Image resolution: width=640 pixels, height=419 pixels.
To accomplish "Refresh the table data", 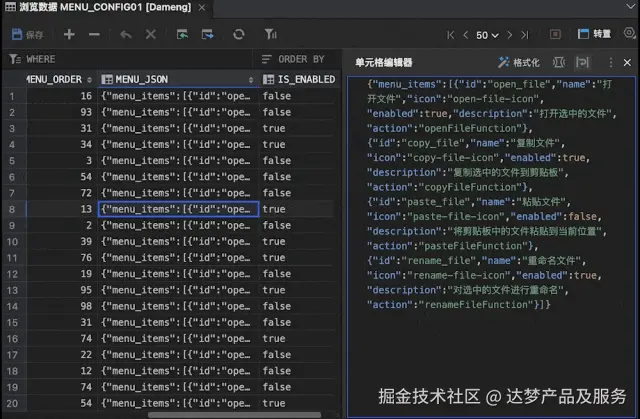I will coord(239,35).
